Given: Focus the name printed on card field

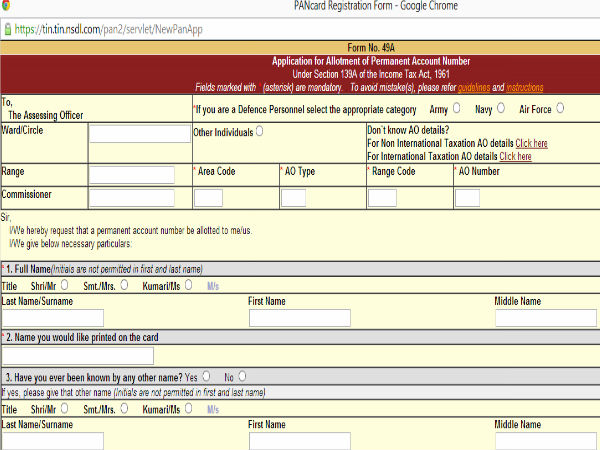Looking at the screenshot, I should tap(78, 355).
